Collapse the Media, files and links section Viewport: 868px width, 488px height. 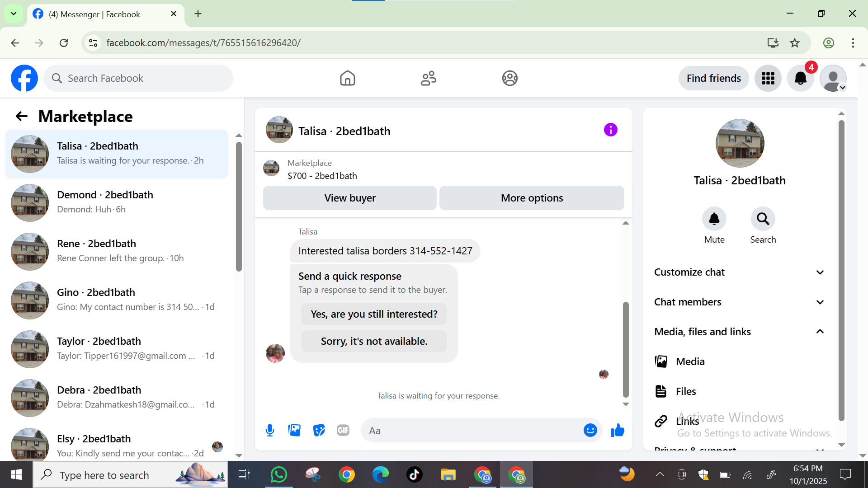[x=740, y=332]
